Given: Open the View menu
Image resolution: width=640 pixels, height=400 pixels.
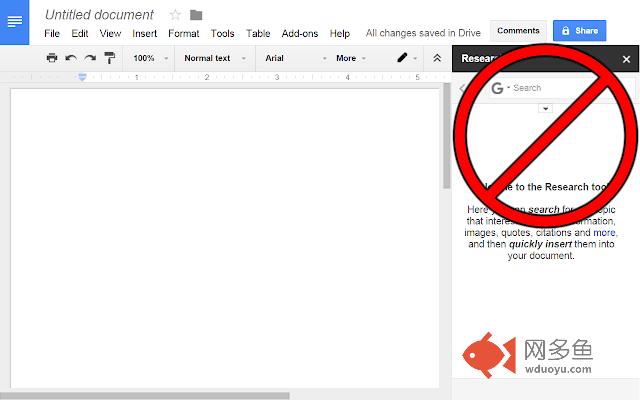Looking at the screenshot, I should pyautogui.click(x=110, y=33).
